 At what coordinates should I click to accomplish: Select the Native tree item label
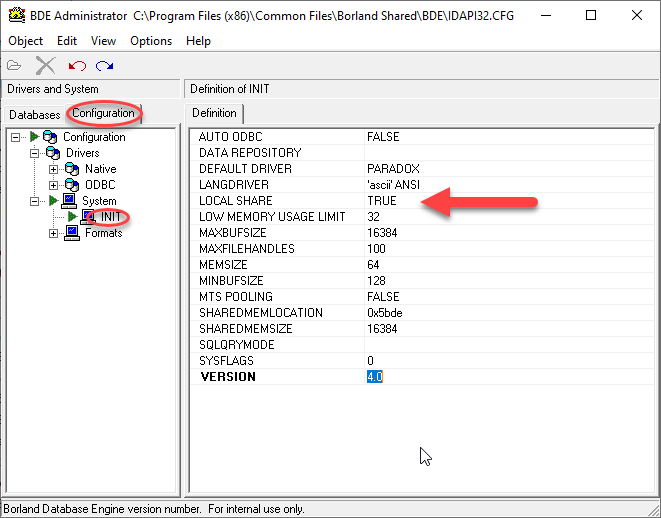click(101, 169)
